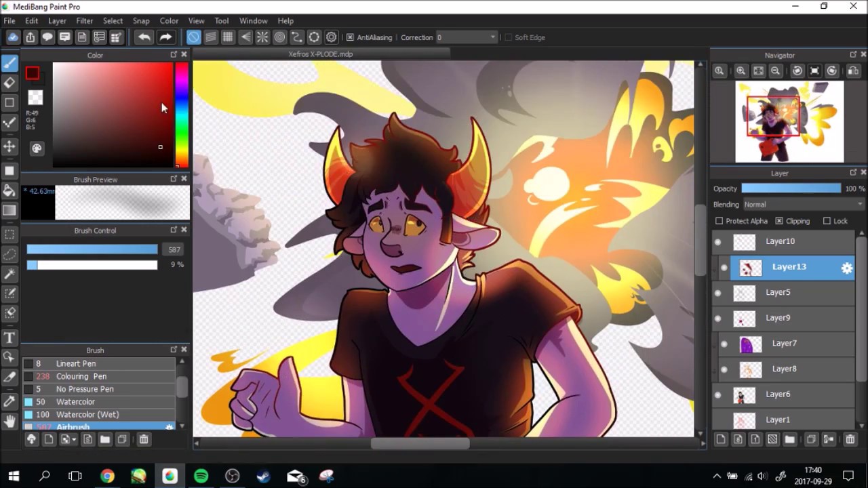Undock the Brush Preview panel
This screenshot has height=488, width=868.
pyautogui.click(x=174, y=179)
